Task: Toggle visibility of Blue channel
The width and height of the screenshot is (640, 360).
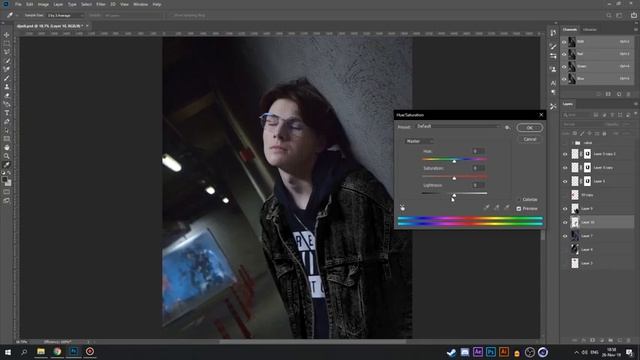Action: click(564, 78)
